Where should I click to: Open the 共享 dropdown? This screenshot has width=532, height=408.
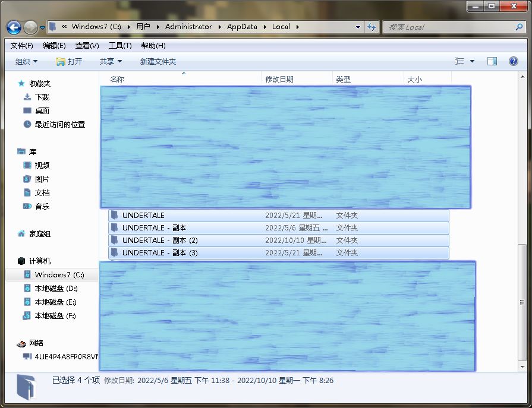111,61
